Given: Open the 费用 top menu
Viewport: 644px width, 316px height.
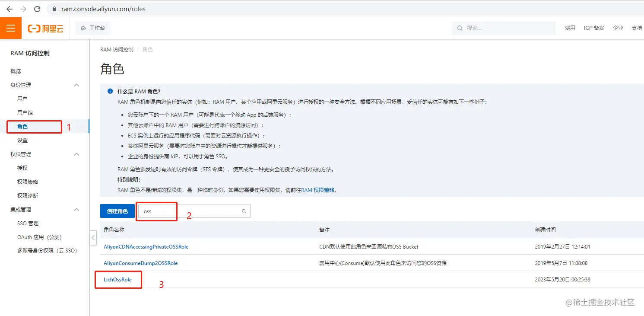Looking at the screenshot, I should click(x=570, y=28).
